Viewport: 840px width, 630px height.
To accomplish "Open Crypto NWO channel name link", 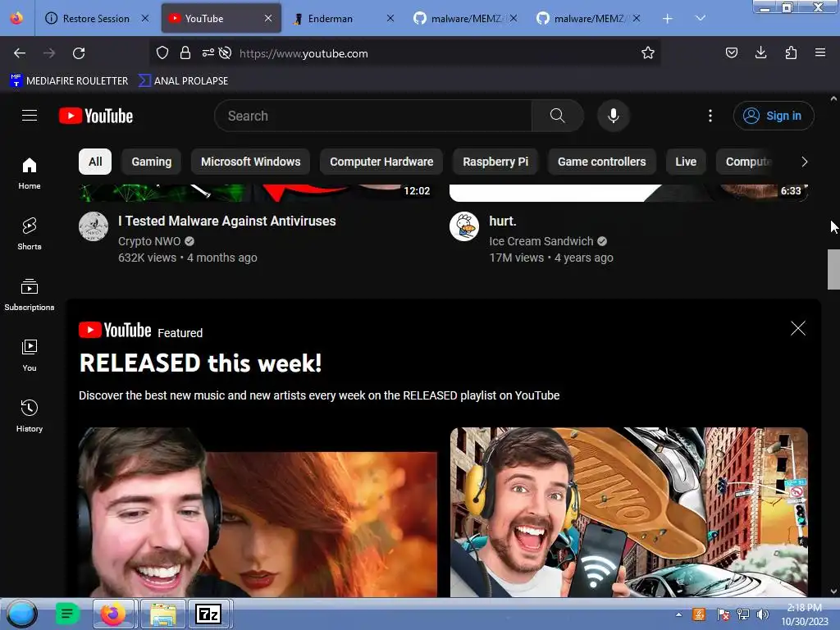I will [x=149, y=241].
